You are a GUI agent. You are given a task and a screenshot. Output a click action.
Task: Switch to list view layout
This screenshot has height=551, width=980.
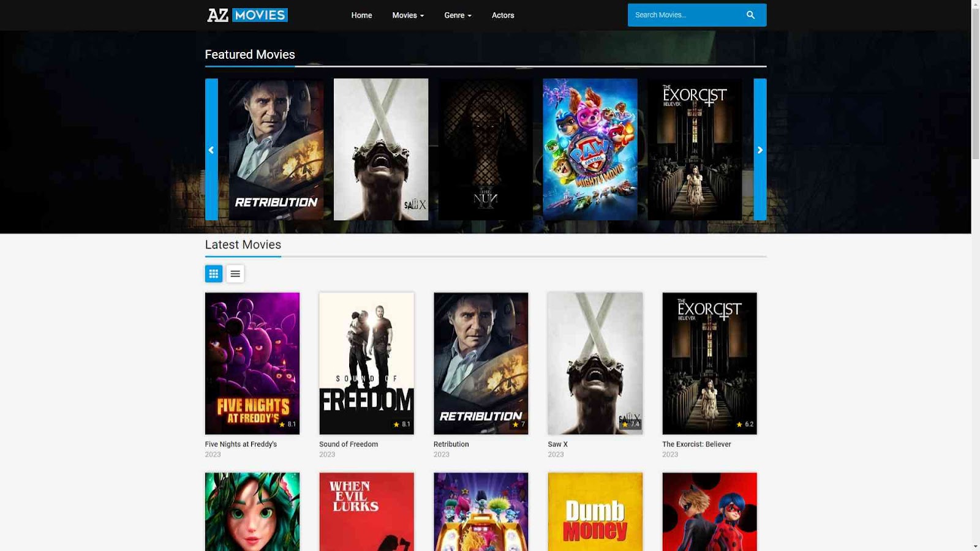pyautogui.click(x=235, y=274)
